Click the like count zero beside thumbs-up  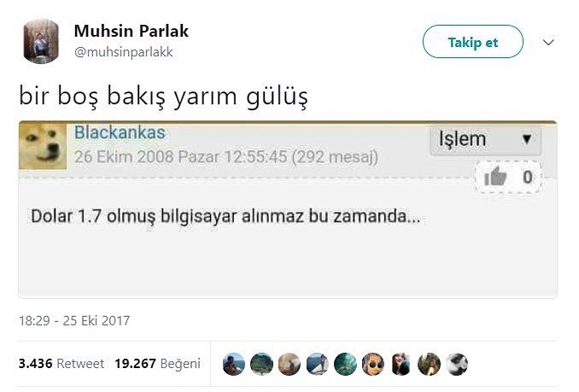pyautogui.click(x=528, y=177)
